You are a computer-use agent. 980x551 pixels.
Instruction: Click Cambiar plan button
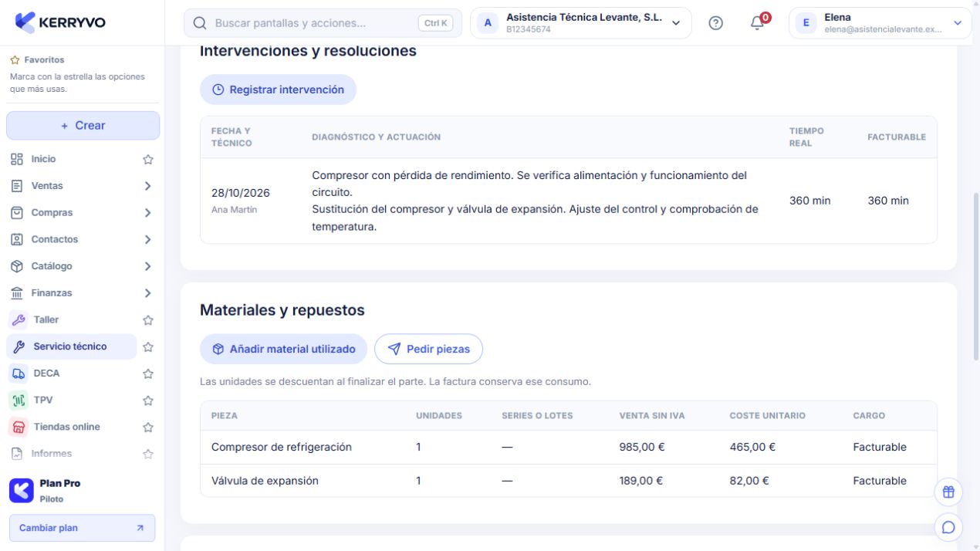pyautogui.click(x=82, y=528)
